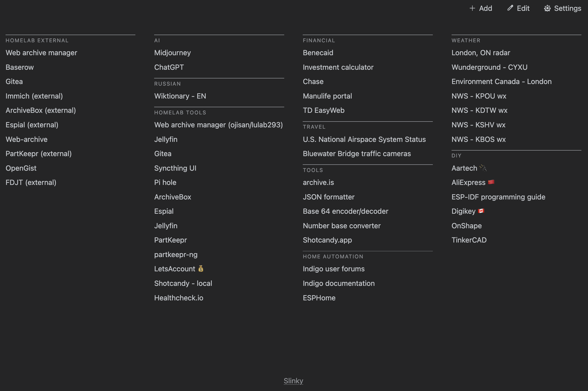Open Immich (external) link

click(34, 96)
